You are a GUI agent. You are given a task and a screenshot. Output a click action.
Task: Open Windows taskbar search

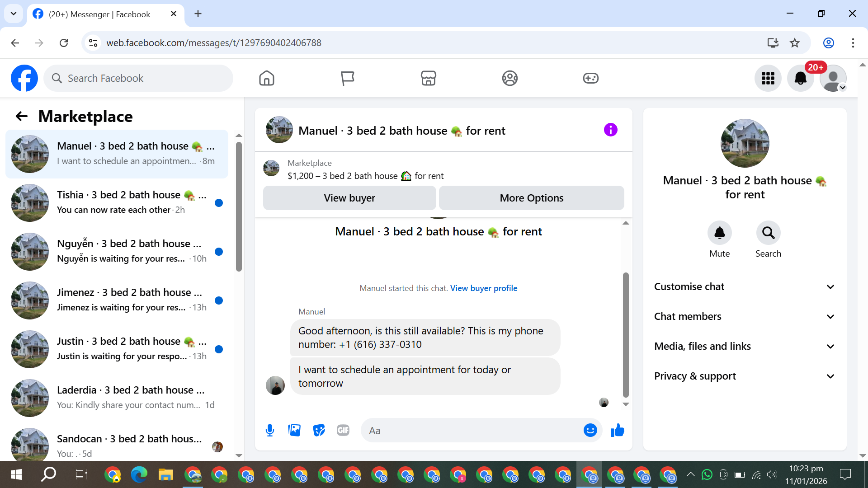point(48,474)
